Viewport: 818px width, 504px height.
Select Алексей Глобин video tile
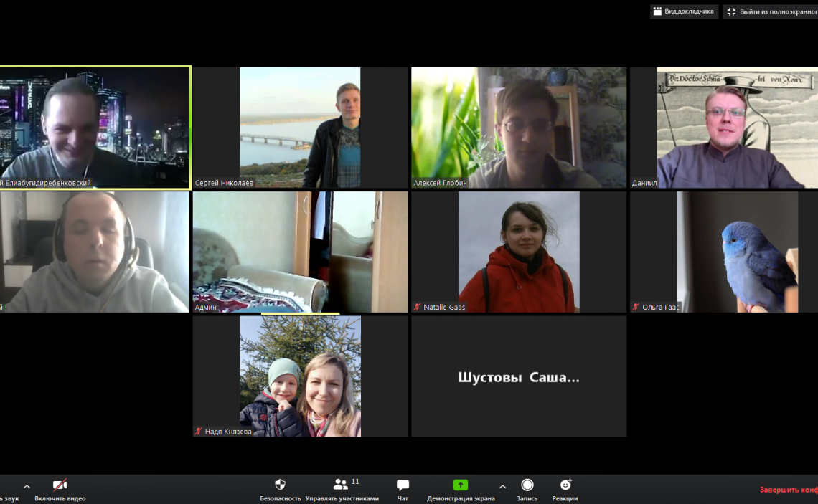point(518,127)
